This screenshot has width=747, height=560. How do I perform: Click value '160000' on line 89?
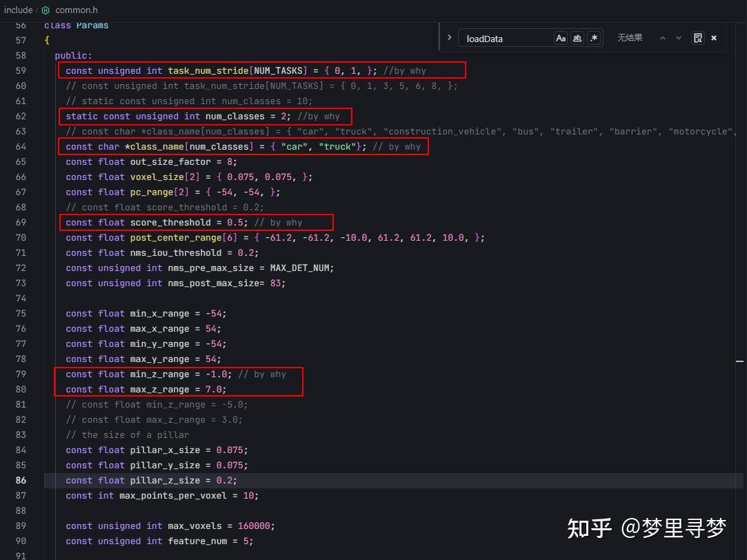[x=254, y=526]
